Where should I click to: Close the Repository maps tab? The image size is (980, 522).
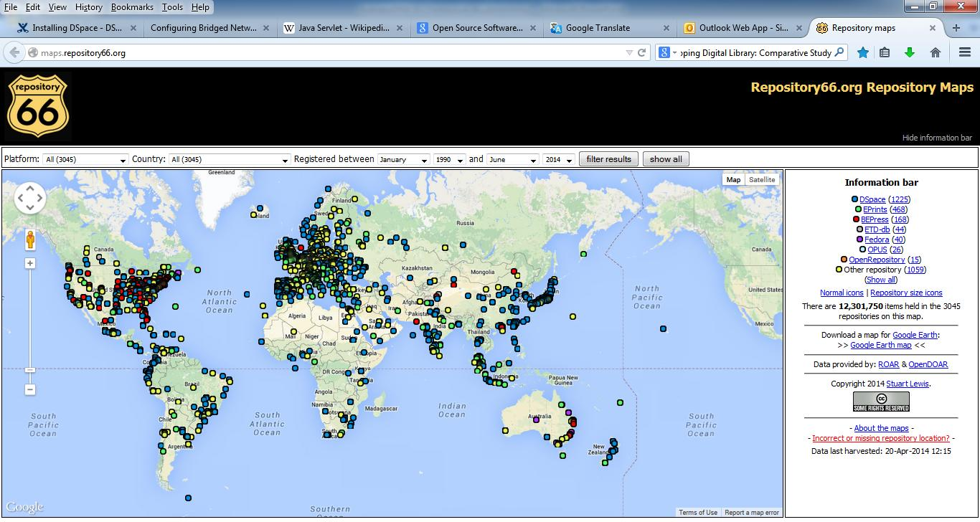tap(933, 28)
